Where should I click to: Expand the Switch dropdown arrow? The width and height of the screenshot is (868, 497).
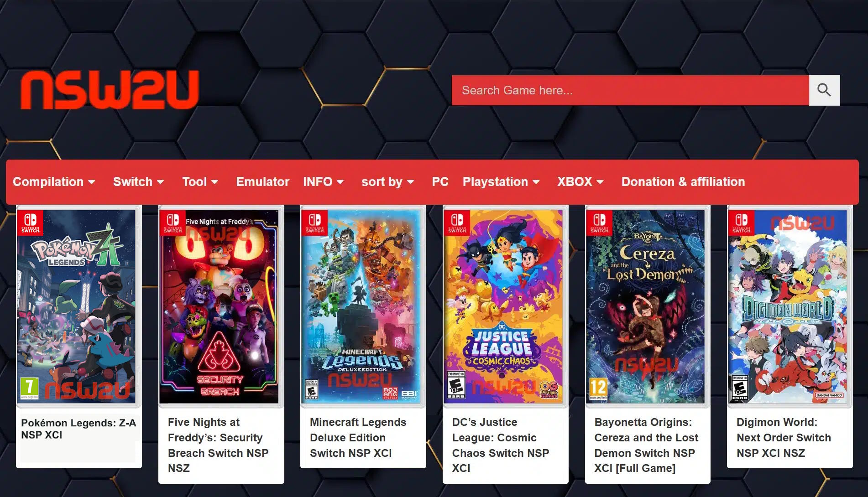click(160, 182)
